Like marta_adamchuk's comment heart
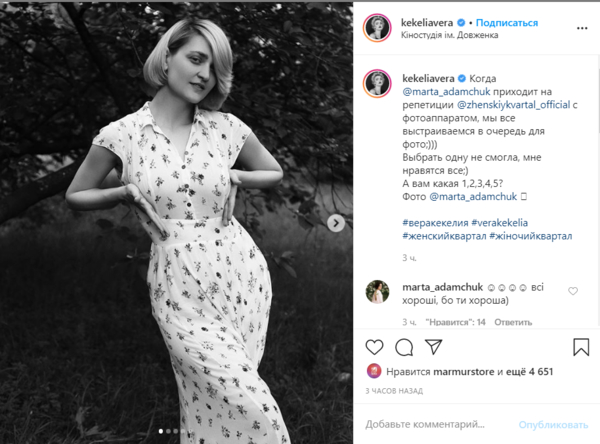 pos(573,291)
